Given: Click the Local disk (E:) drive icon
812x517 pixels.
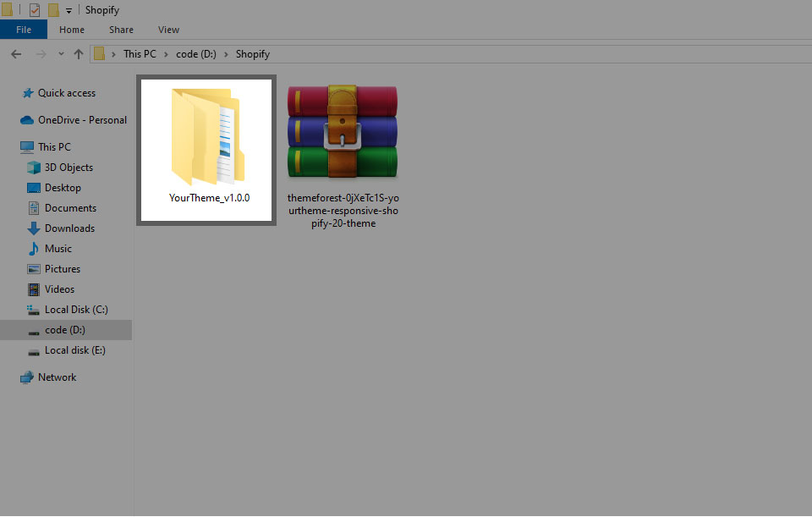Looking at the screenshot, I should pyautogui.click(x=34, y=352).
